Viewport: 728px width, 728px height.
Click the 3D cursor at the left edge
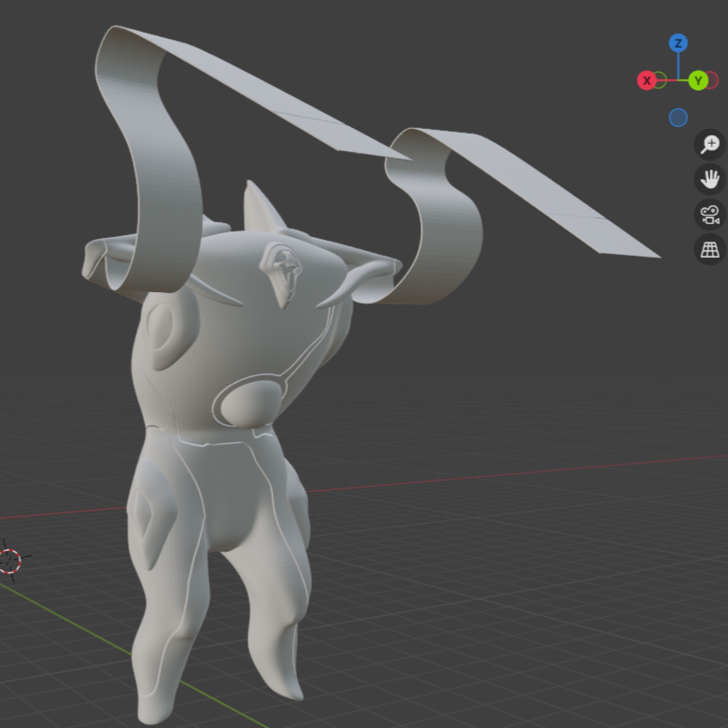pyautogui.click(x=10, y=561)
